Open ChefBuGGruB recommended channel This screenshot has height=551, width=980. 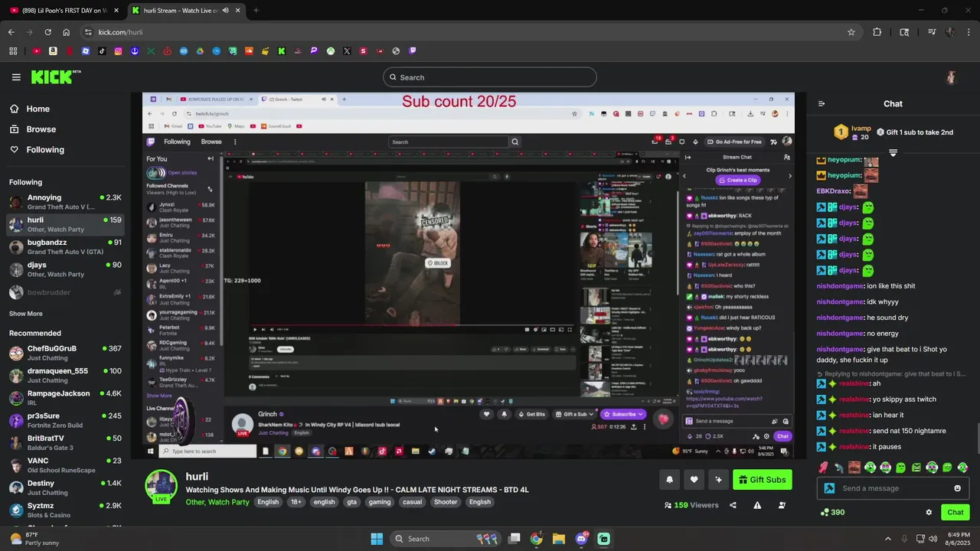tap(65, 353)
